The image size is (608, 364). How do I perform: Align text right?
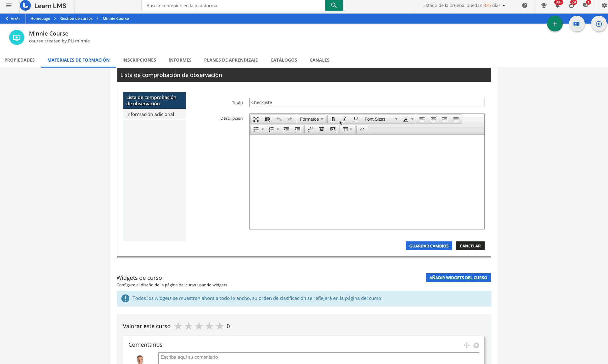(445, 119)
